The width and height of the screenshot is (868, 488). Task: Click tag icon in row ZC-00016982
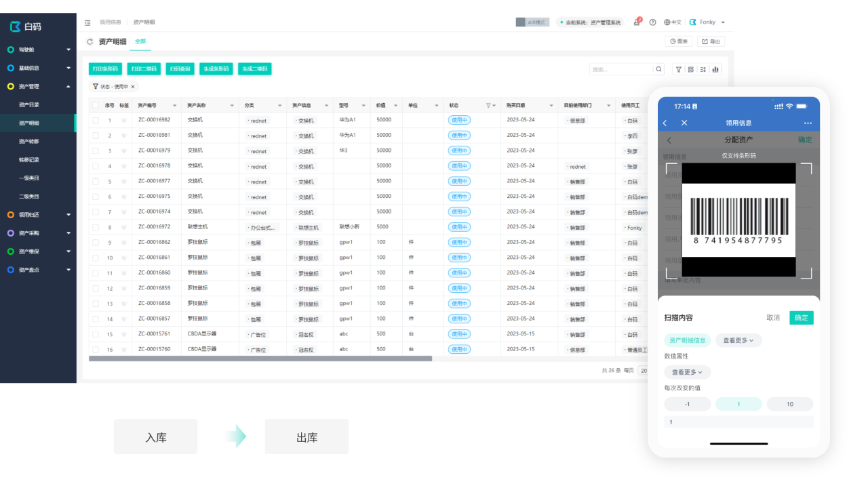124,121
